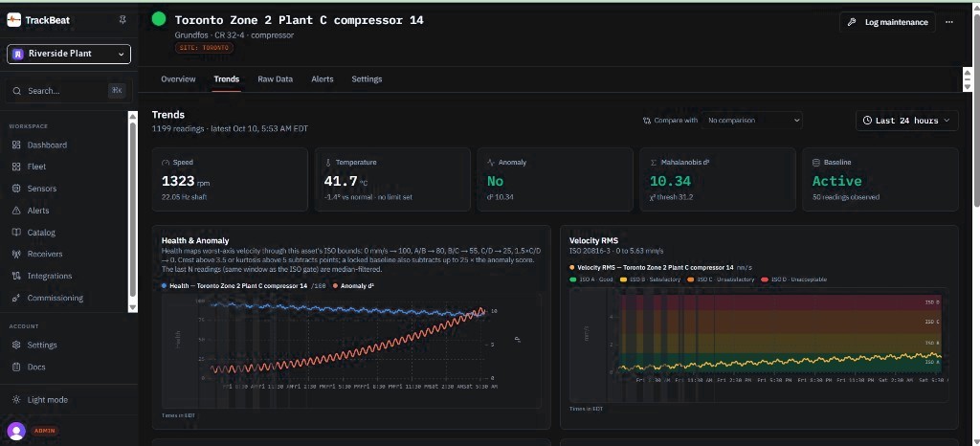Click the Anomaly No value
This screenshot has height=446, width=980.
495,181
